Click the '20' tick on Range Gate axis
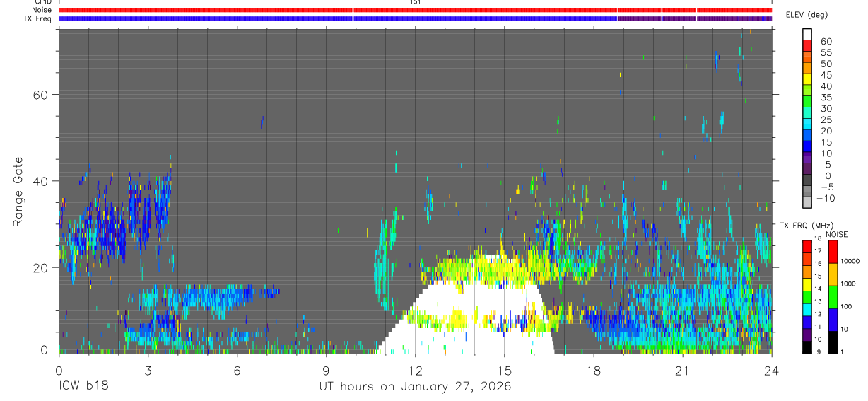The image size is (868, 401). click(41, 267)
